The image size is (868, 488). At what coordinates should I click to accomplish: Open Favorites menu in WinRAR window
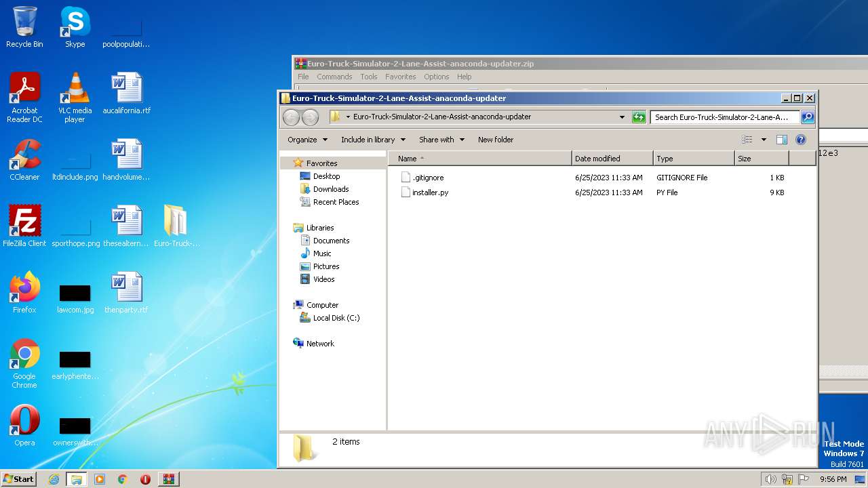tap(401, 77)
